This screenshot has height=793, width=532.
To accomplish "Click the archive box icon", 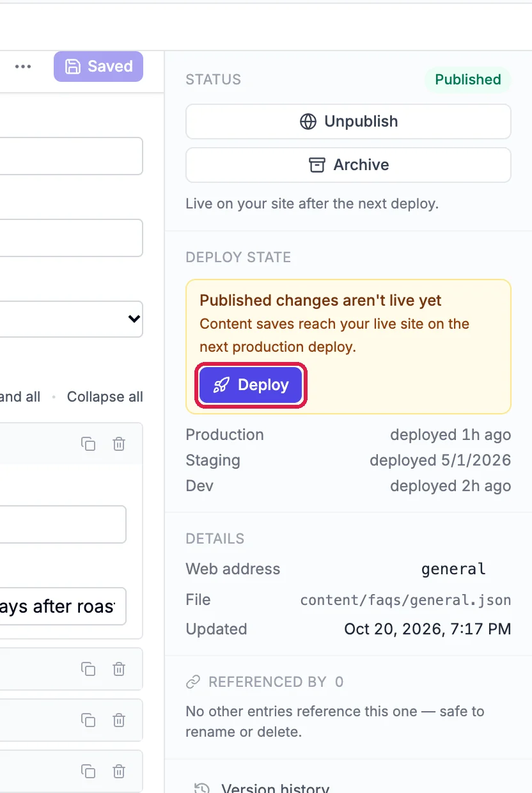I will pos(317,165).
